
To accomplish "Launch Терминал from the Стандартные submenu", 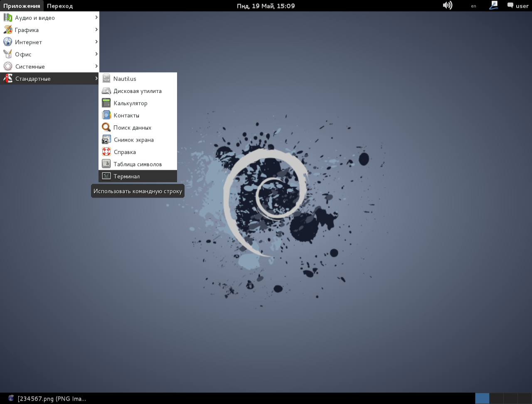I will tap(138, 176).
